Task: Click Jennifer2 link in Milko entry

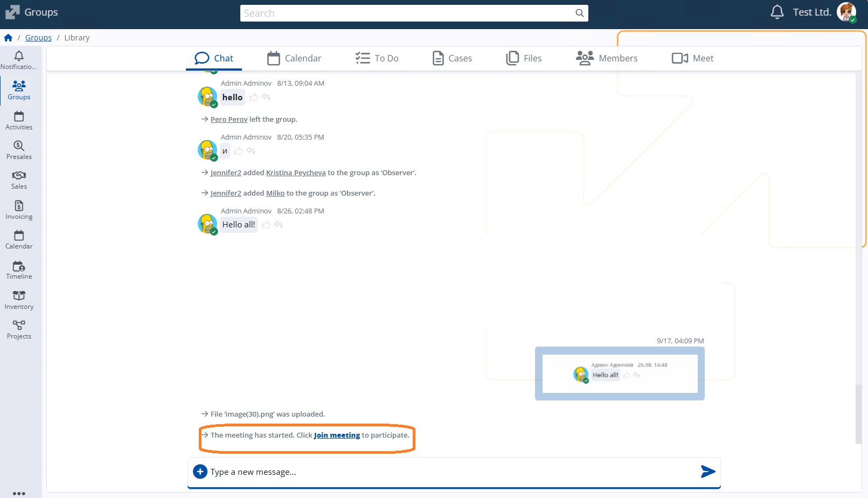Action: point(226,193)
